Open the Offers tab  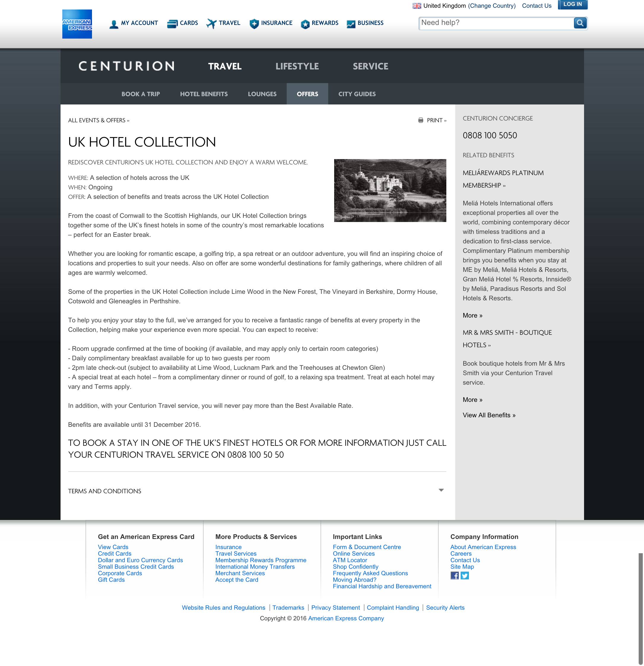coord(307,94)
